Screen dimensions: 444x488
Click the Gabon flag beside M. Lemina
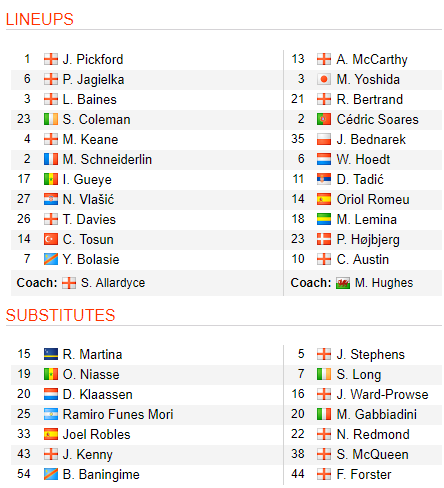click(324, 219)
